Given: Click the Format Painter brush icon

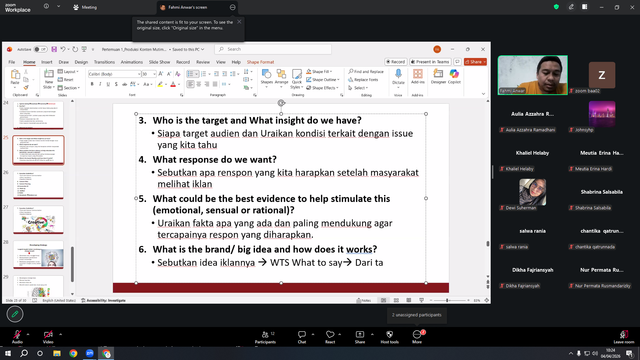Looking at the screenshot, I should tap(26, 87).
